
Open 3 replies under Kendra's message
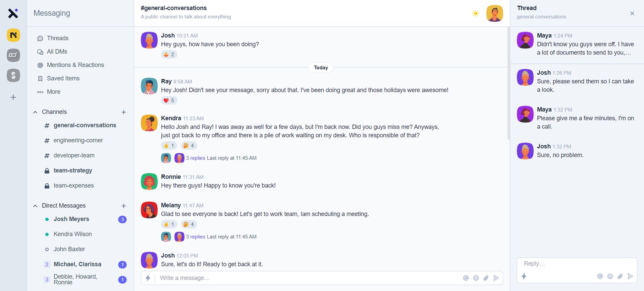pyautogui.click(x=196, y=158)
